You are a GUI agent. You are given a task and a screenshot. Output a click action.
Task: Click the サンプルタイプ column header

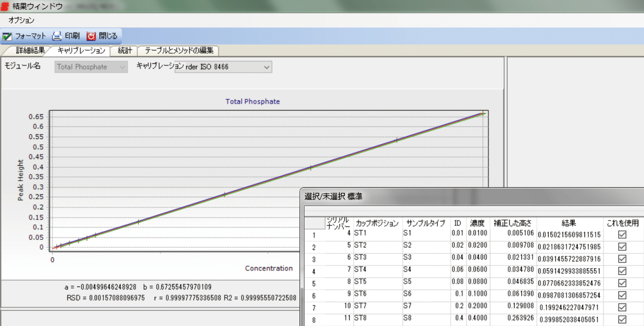[x=426, y=223]
